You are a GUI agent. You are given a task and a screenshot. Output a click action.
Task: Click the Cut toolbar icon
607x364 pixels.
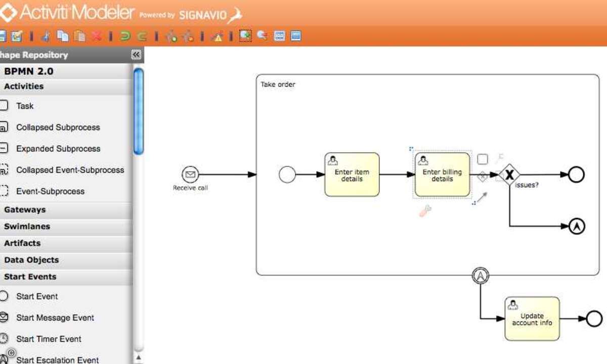[x=46, y=36]
